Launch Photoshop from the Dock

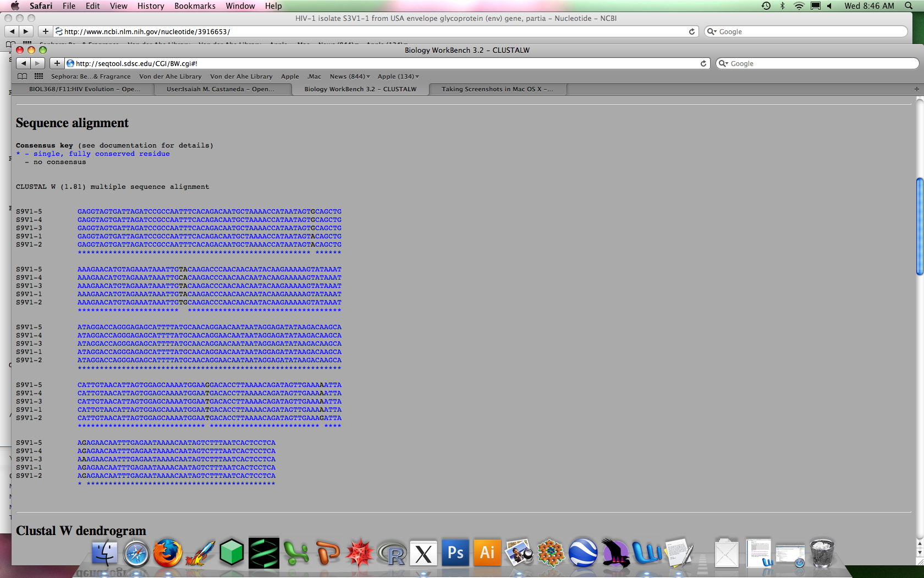pyautogui.click(x=455, y=553)
